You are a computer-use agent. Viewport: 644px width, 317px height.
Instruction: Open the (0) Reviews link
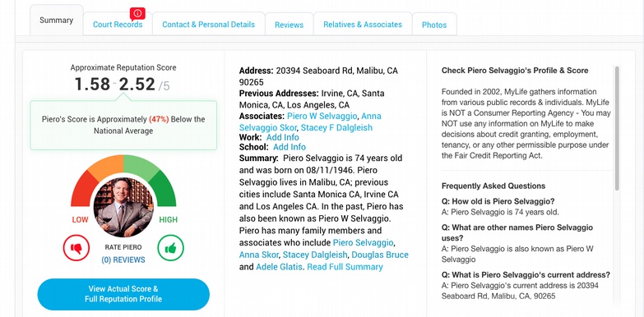[123, 260]
